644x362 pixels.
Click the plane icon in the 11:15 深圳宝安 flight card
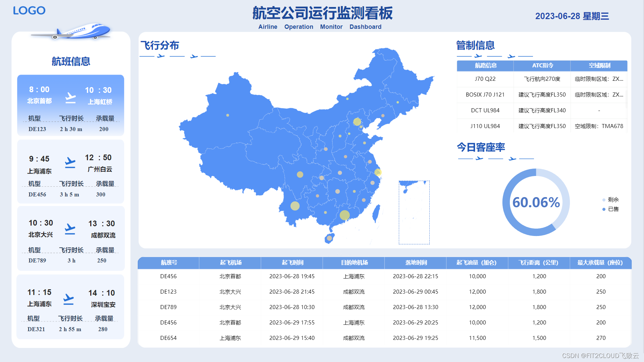69,299
